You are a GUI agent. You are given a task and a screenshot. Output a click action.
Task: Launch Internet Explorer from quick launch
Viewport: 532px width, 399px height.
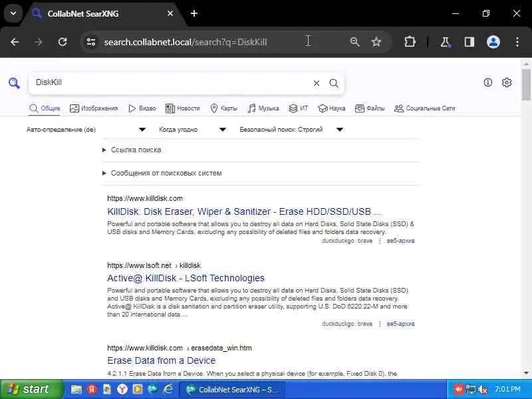pyautogui.click(x=168, y=389)
